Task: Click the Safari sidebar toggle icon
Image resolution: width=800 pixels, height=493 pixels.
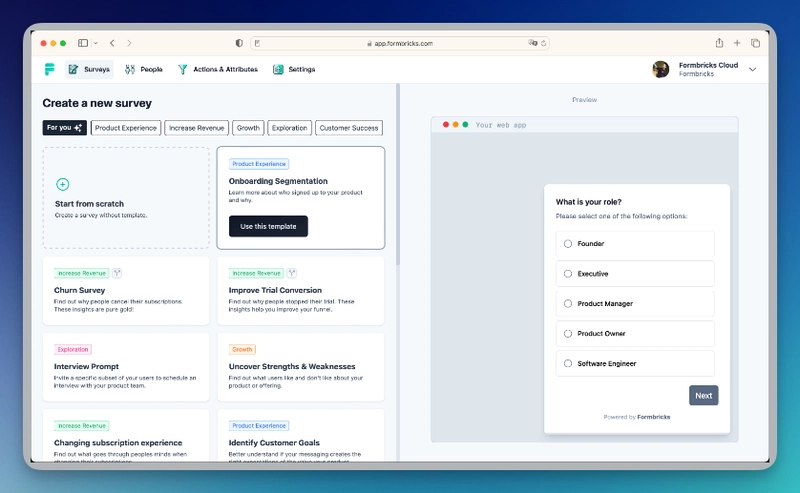Action: pos(83,43)
